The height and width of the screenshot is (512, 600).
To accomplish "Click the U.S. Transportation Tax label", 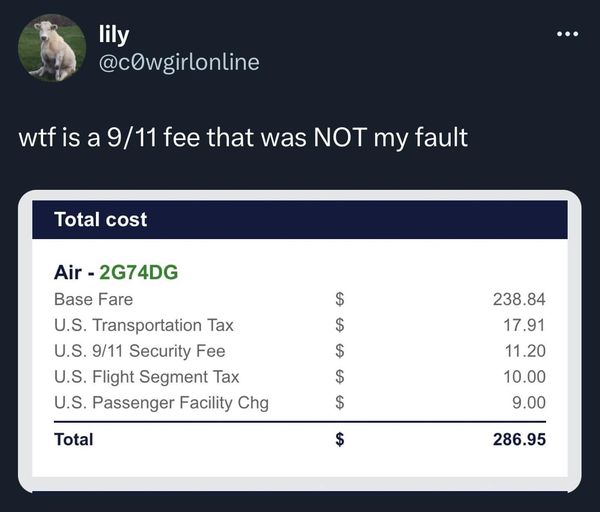I will click(x=143, y=325).
